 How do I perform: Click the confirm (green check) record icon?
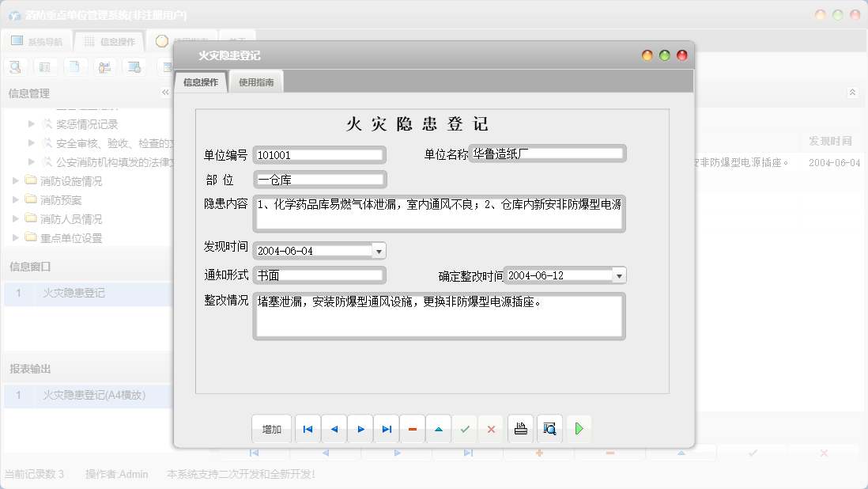pyautogui.click(x=465, y=428)
